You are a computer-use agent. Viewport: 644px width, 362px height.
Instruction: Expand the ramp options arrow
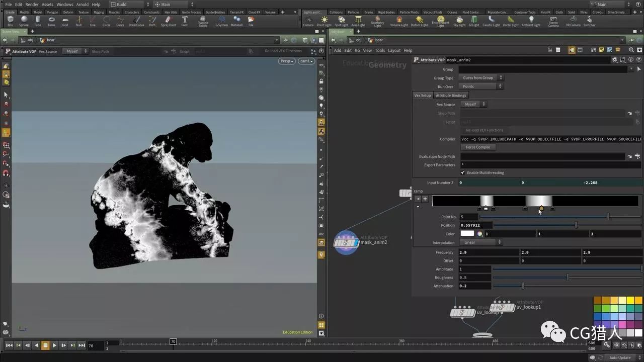click(x=418, y=207)
